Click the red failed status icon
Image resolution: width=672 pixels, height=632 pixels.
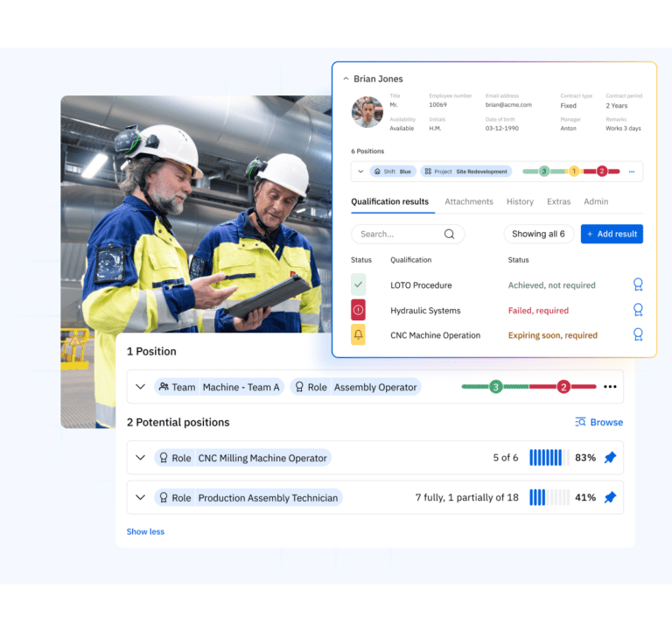(358, 310)
